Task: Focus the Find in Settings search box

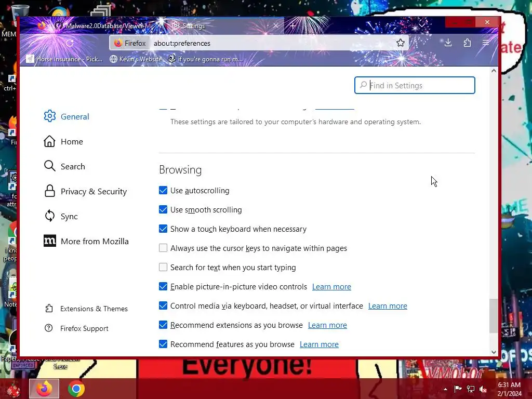Action: click(x=415, y=85)
